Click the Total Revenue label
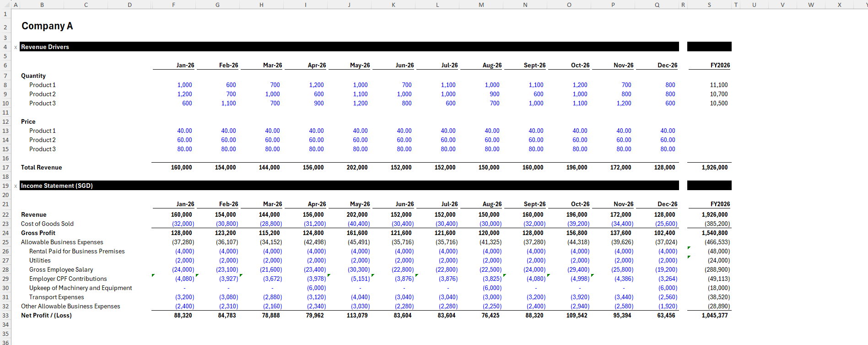 [41, 167]
